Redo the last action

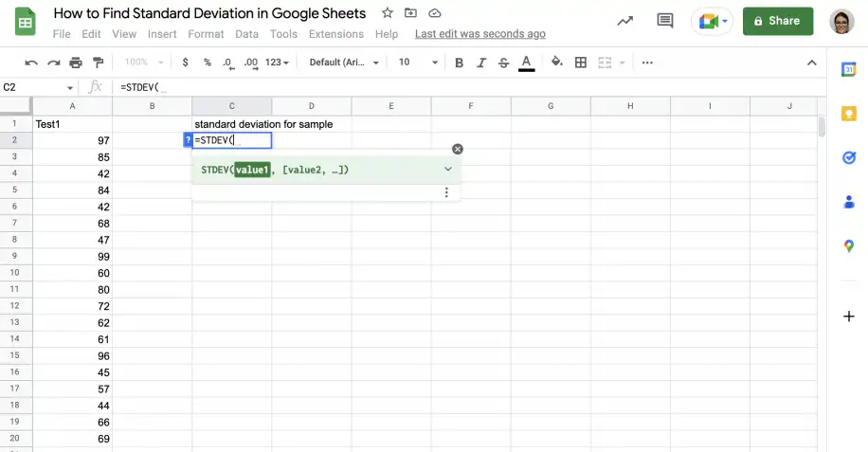[54, 63]
